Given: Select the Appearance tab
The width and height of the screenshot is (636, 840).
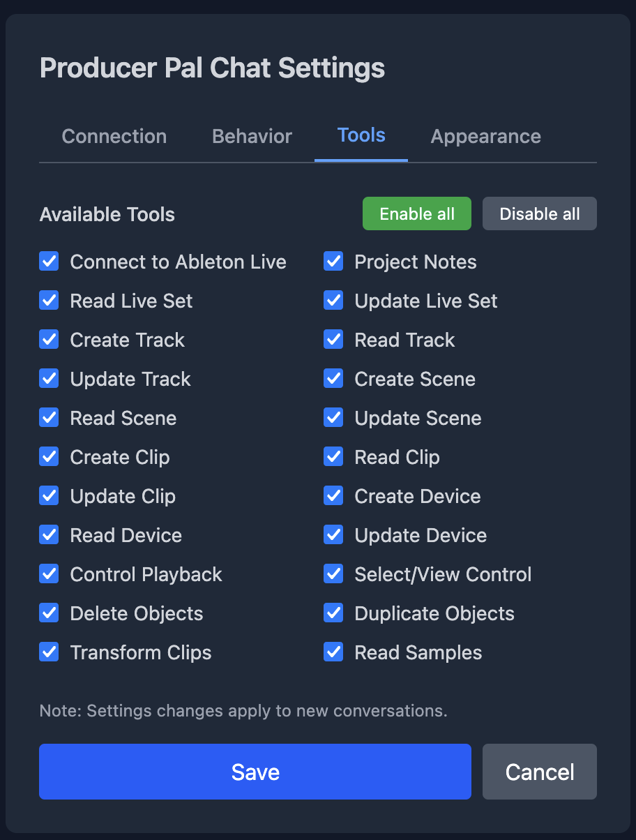Looking at the screenshot, I should coord(485,136).
